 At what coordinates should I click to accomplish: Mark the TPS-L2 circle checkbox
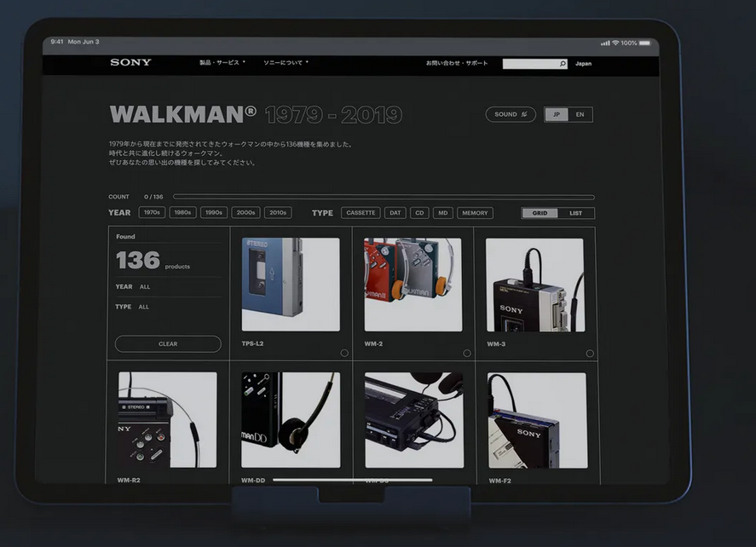[344, 353]
